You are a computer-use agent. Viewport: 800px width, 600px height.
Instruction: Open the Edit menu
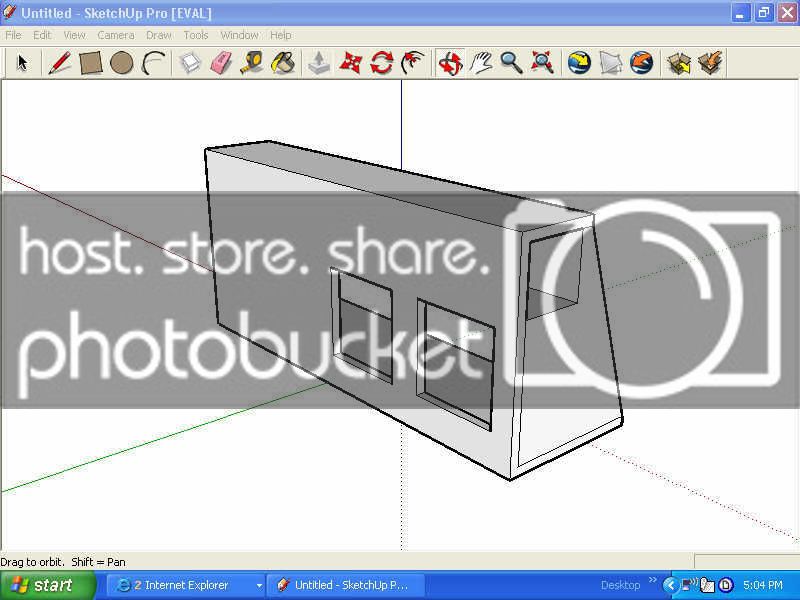point(42,35)
